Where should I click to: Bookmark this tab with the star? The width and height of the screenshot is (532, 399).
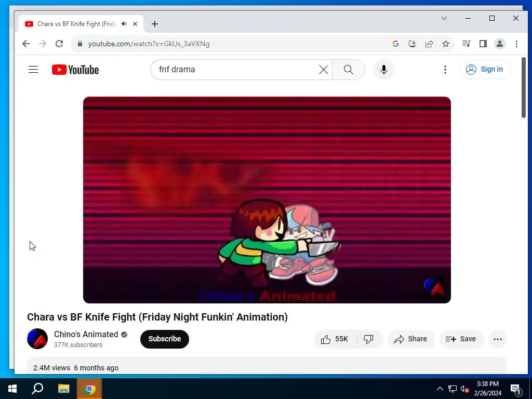pyautogui.click(x=446, y=44)
